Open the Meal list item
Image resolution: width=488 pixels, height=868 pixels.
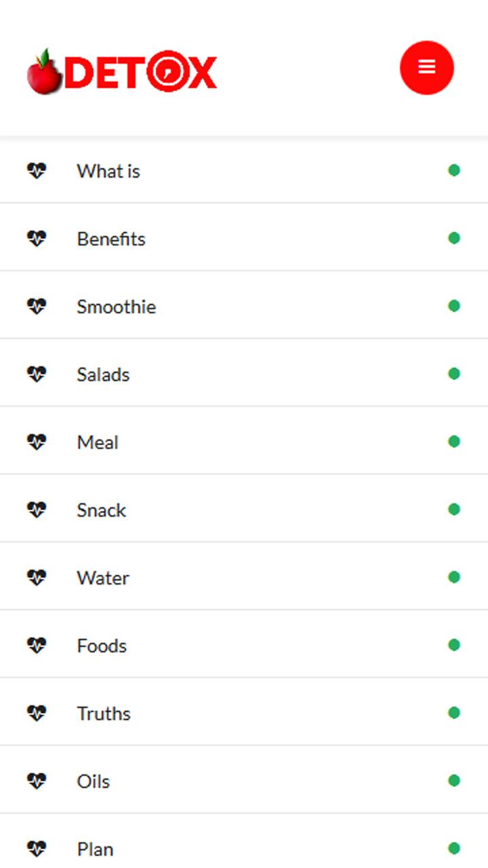tap(244, 441)
